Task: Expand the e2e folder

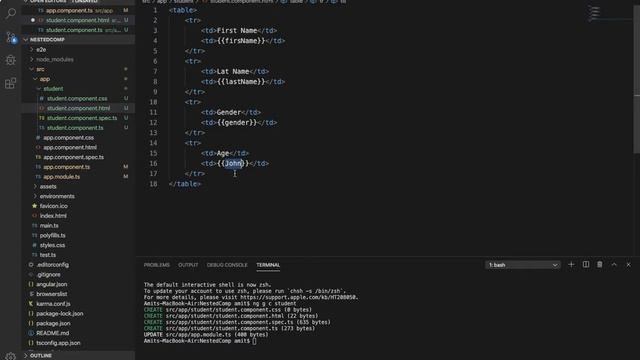Action: tap(41, 49)
